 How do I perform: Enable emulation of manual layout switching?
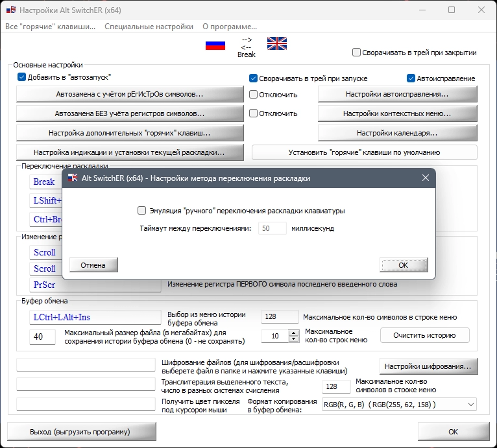(x=141, y=210)
